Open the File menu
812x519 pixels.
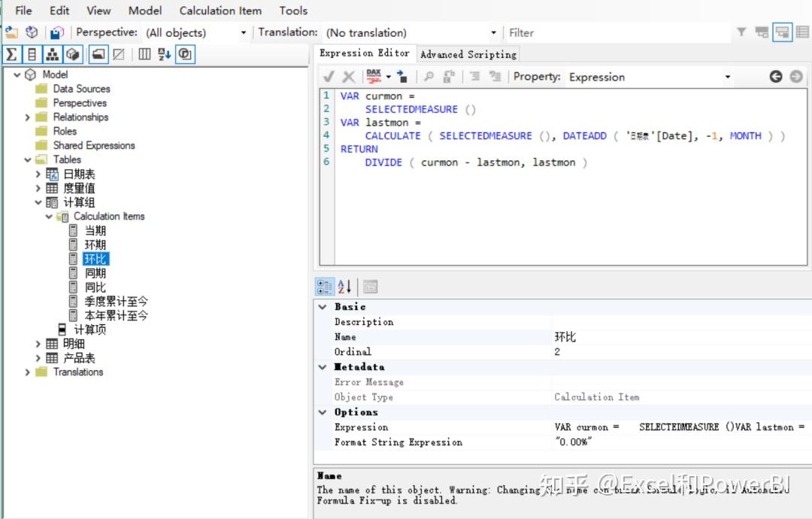pos(23,11)
